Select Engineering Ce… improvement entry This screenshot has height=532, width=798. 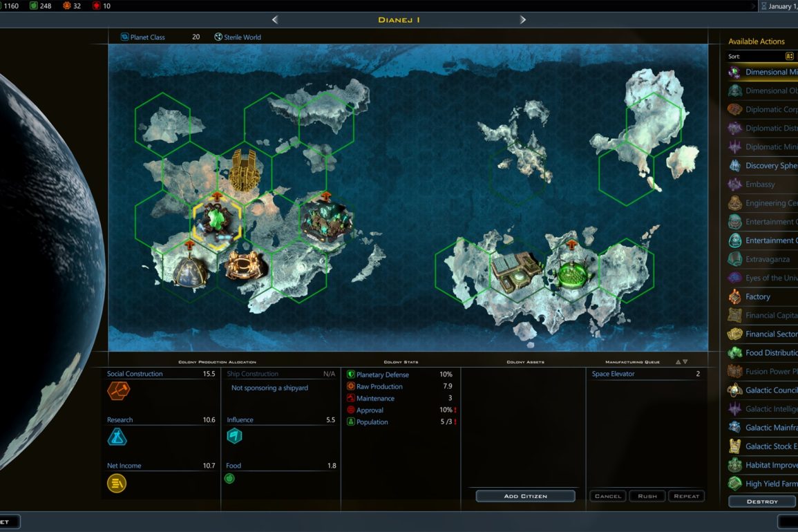[762, 203]
